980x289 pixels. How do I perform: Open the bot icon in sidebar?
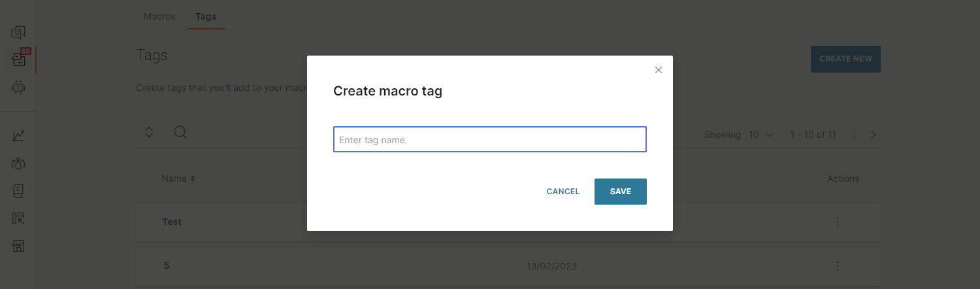[x=18, y=87]
